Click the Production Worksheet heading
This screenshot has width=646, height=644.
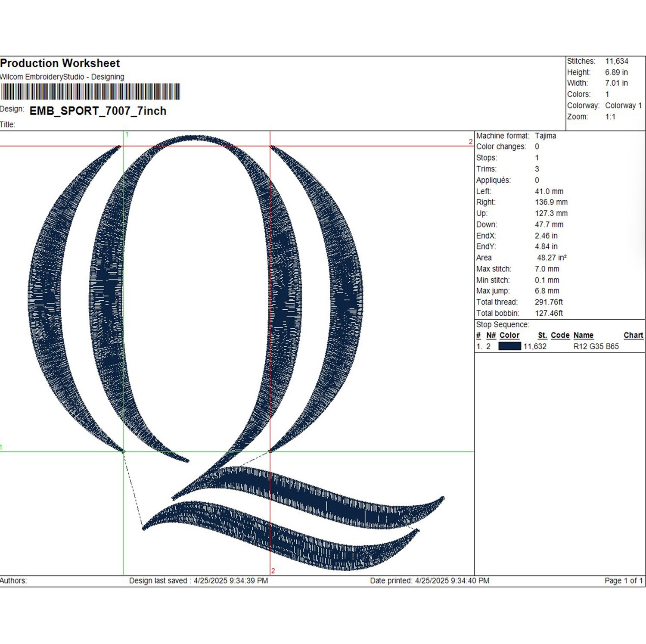60,63
